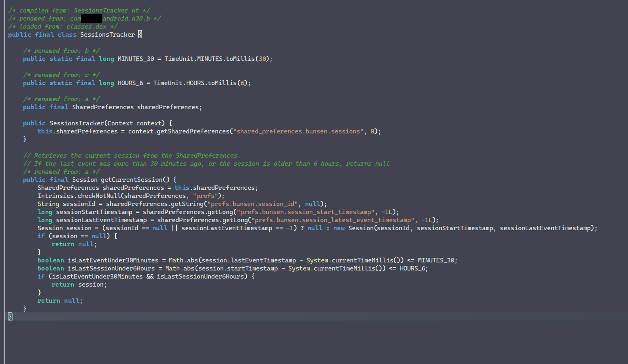Click TimeUnit.MINUTES.toMillis(30) expression
The image size is (628, 364).
(x=217, y=59)
